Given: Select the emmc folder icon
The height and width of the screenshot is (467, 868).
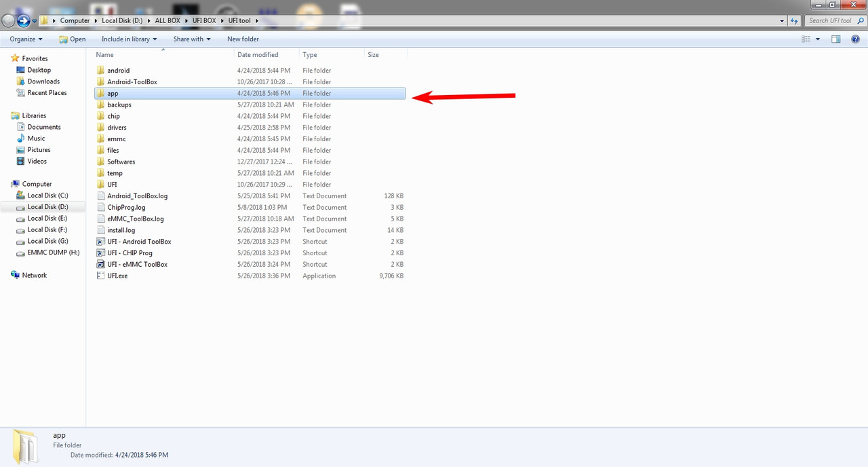Looking at the screenshot, I should pos(100,139).
